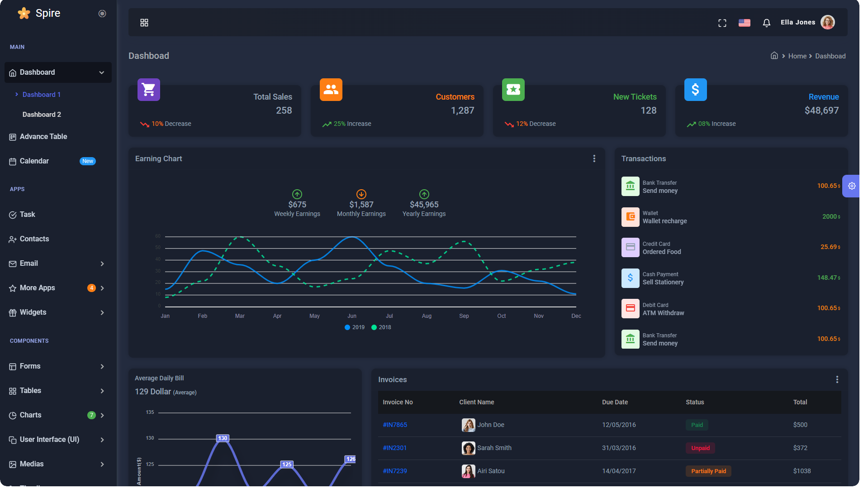
Task: Toggle sidebar collapse control next to Spire logo
Action: click(x=102, y=13)
